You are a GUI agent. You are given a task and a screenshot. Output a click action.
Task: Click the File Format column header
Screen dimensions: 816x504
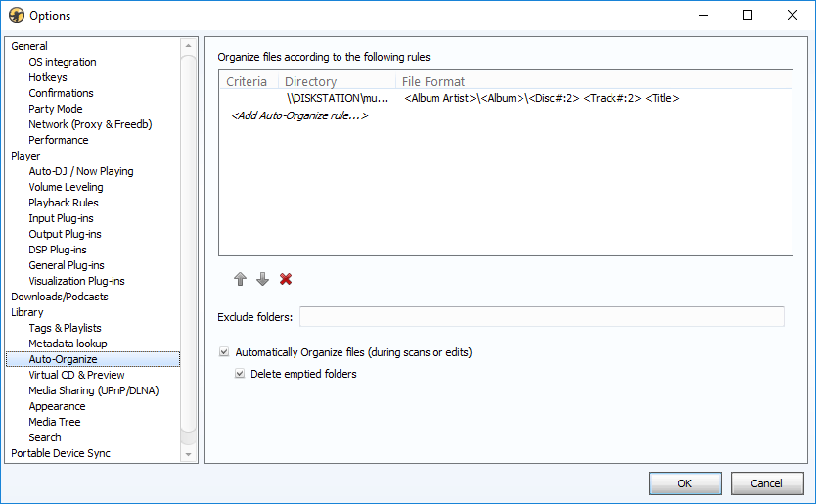[433, 82]
